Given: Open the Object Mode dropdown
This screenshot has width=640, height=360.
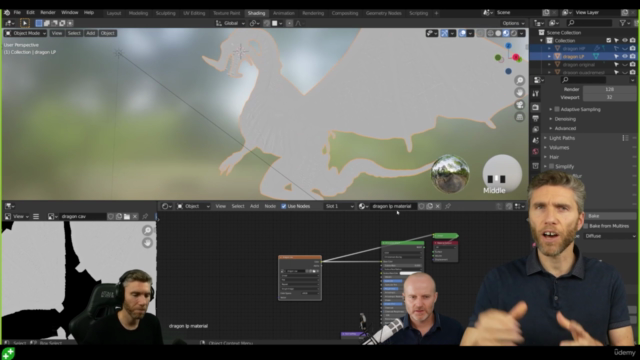Looking at the screenshot, I should pyautogui.click(x=25, y=33).
